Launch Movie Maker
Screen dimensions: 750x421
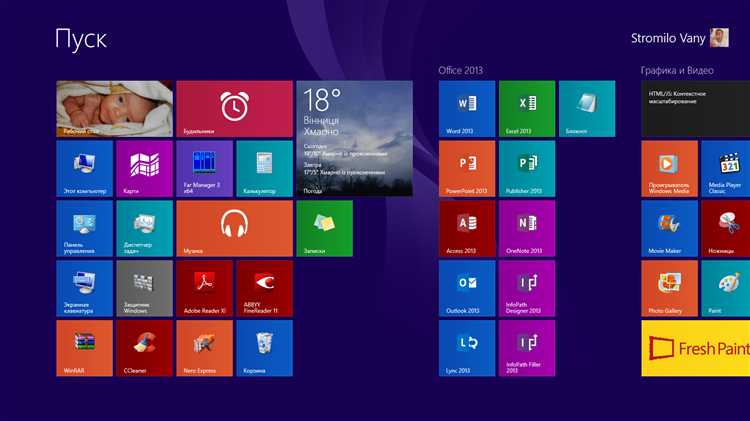pyautogui.click(x=670, y=229)
